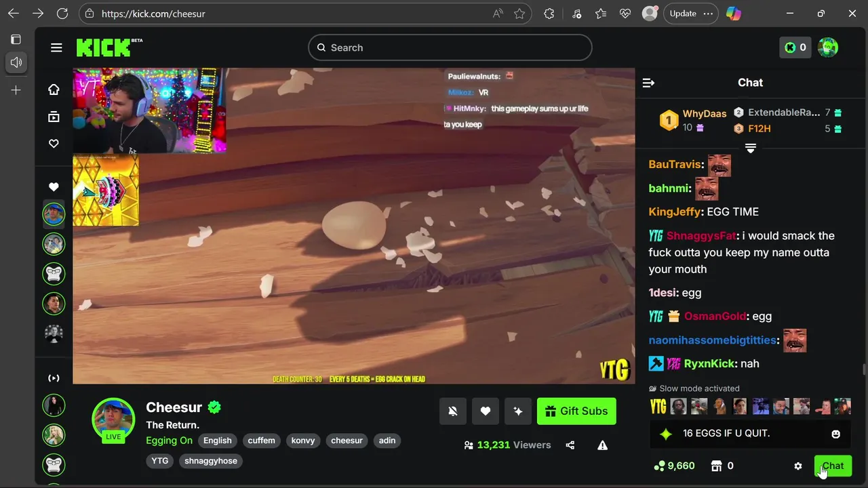Click the chat scrollbar
868x488 pixels.
tap(864, 369)
